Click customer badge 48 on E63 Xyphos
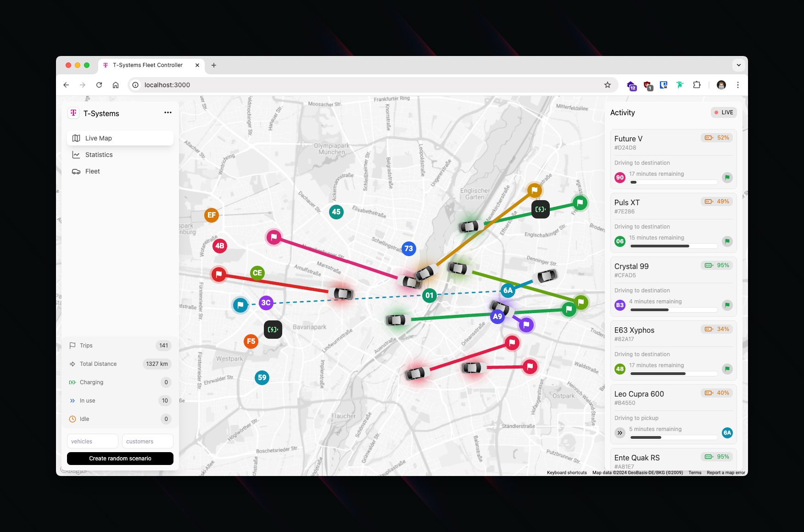Screen dimensions: 804x532 pos(620,369)
